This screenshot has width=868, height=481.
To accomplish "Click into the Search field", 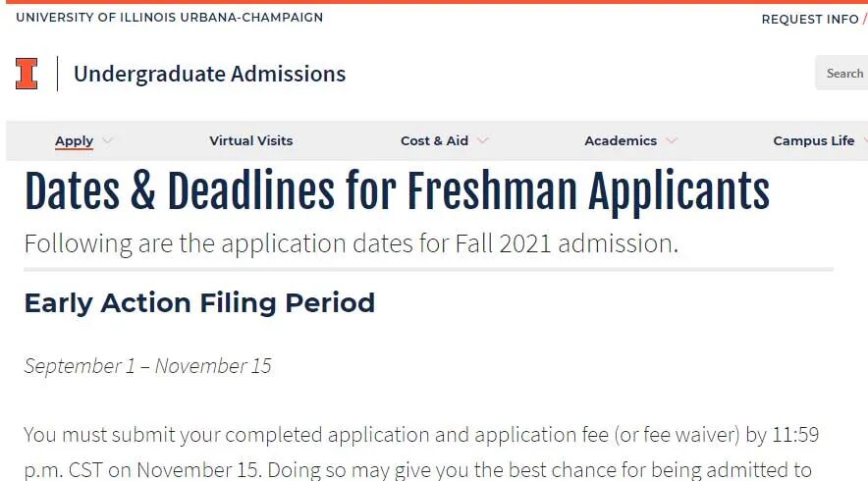I will point(842,74).
